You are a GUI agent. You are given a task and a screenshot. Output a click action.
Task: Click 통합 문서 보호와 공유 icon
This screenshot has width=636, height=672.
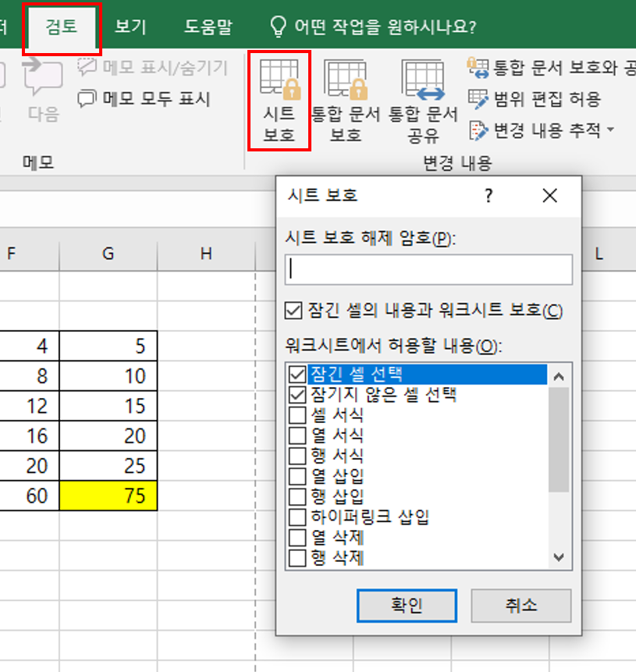click(478, 68)
